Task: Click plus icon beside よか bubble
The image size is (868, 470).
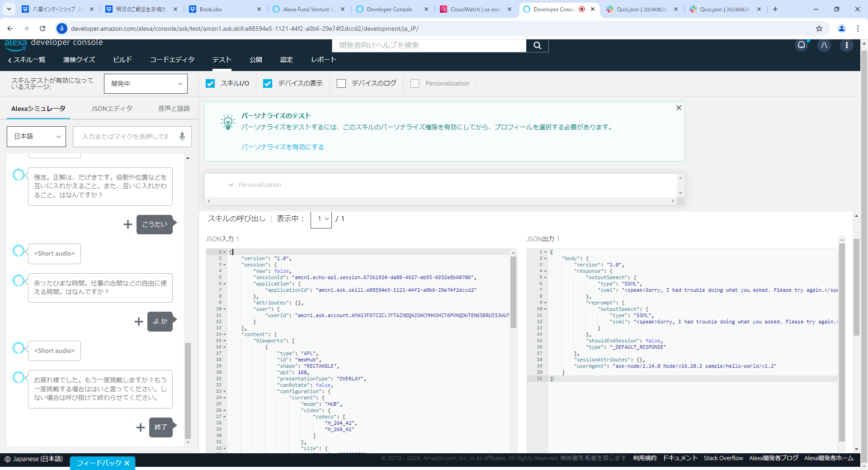Action: click(139, 322)
